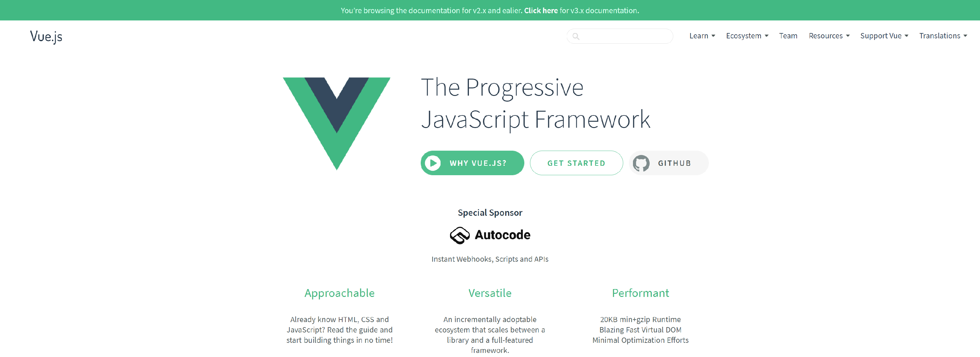980x357 pixels.
Task: Expand the Resources dropdown arrow
Action: (848, 36)
